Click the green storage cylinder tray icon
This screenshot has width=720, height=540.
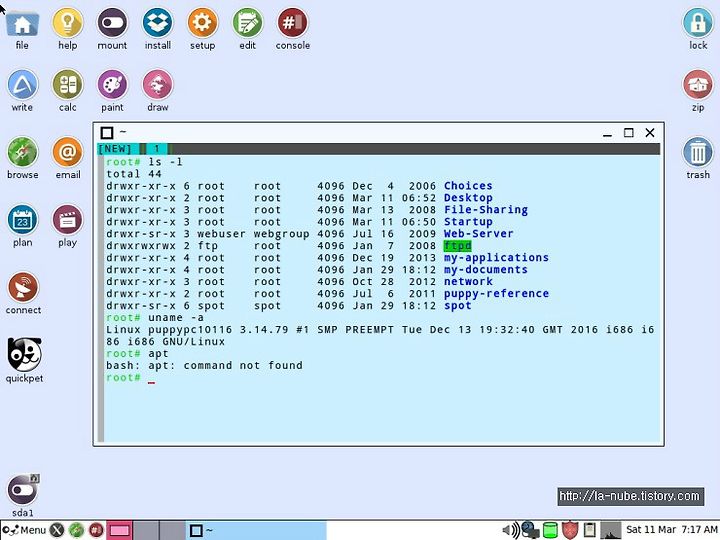tap(550, 530)
